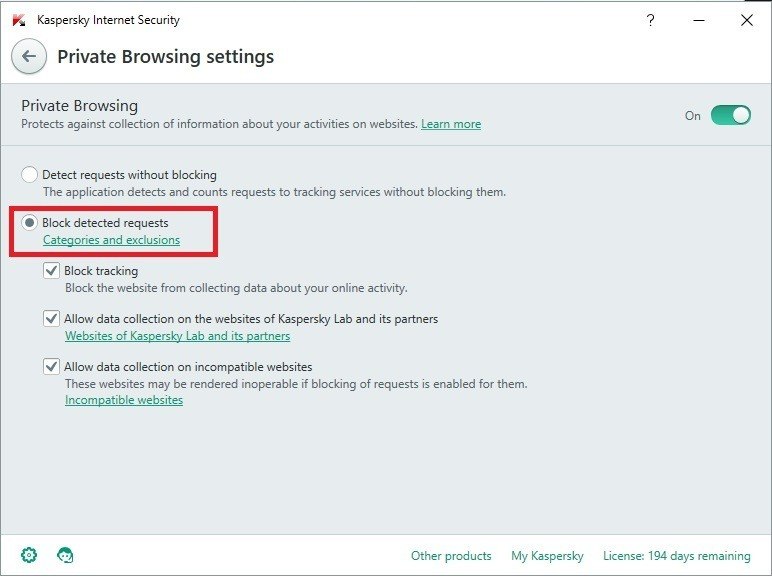Select Detect requests without blocking

click(30, 174)
